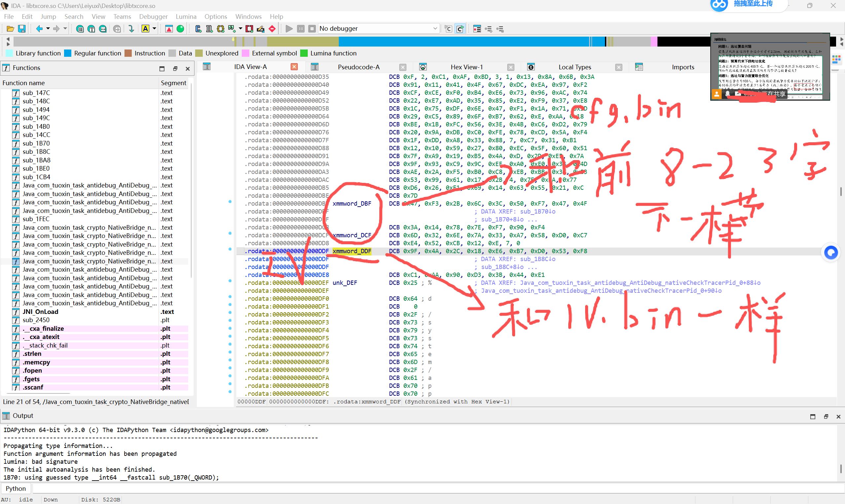This screenshot has height=504, width=845.
Task: Open the Jump menu
Action: 48,16
